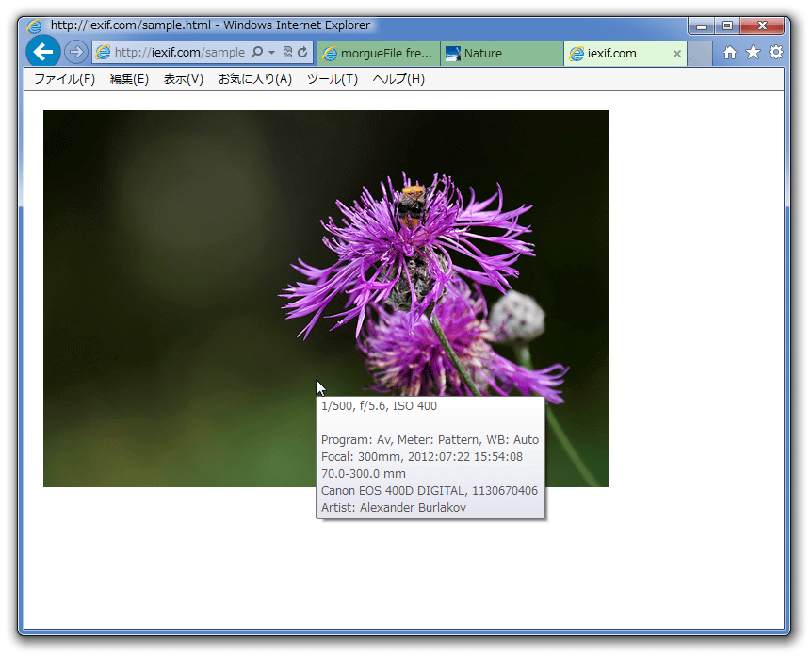Open a new tab with blank tab button
The image size is (812, 656).
pos(700,54)
